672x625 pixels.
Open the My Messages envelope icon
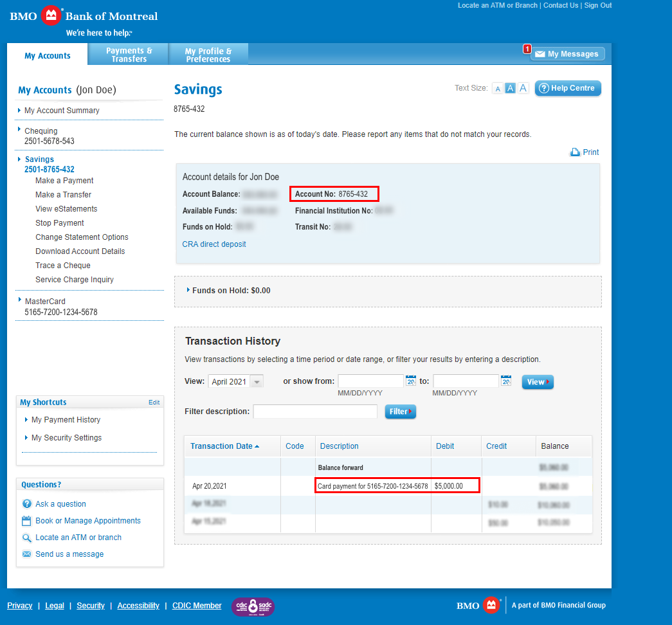coord(540,55)
